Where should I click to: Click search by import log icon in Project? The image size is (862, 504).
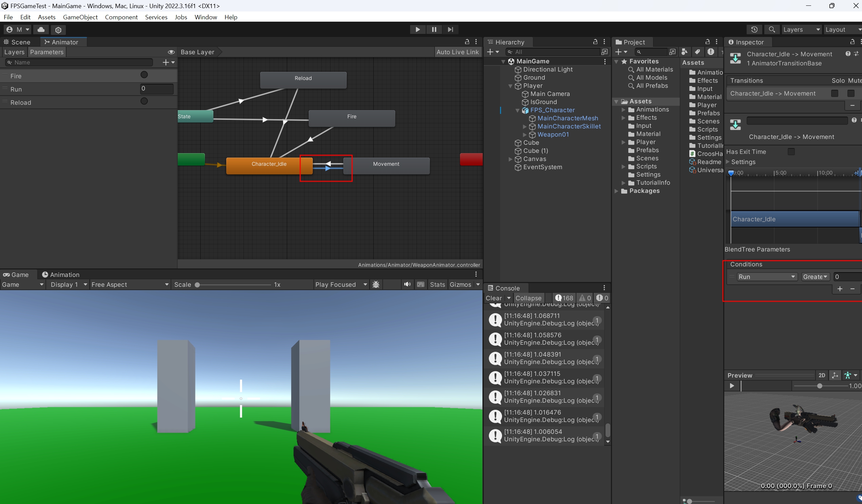pos(711,52)
